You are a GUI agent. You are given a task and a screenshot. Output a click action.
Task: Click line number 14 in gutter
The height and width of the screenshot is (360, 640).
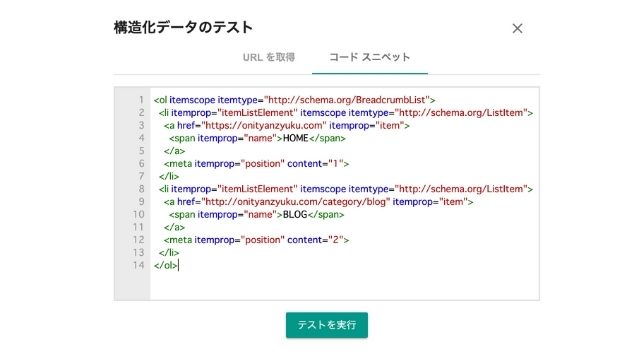tap(138, 265)
